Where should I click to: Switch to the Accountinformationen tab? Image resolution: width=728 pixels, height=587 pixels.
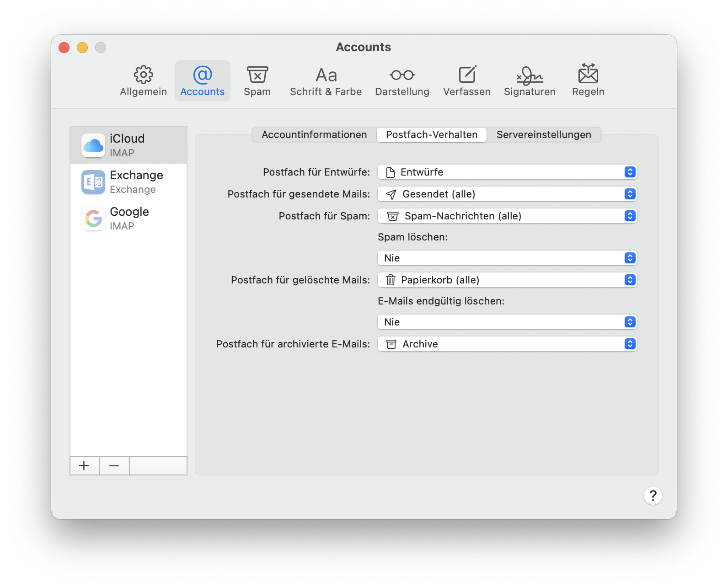click(314, 135)
